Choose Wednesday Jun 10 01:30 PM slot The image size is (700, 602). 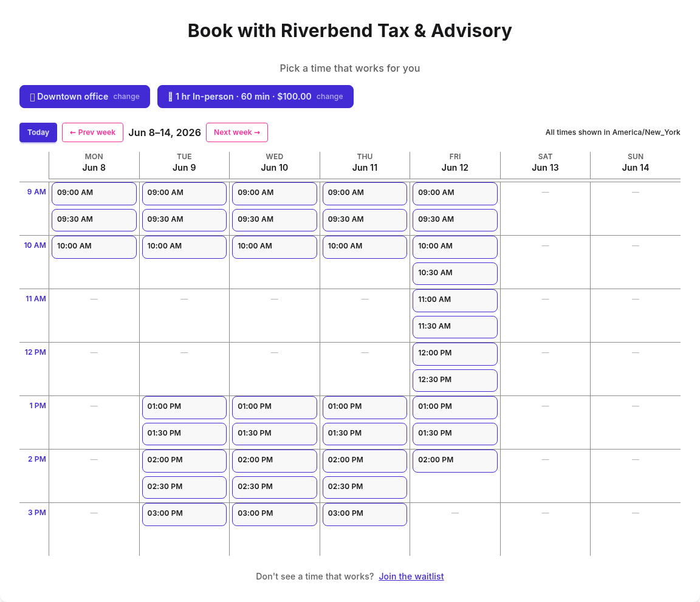tap(275, 434)
